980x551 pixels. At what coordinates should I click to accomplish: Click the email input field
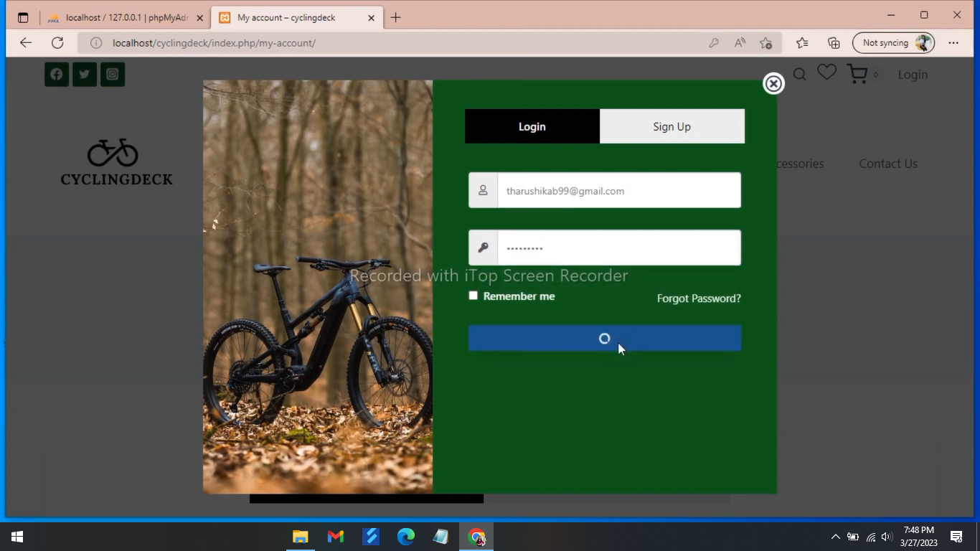point(619,191)
